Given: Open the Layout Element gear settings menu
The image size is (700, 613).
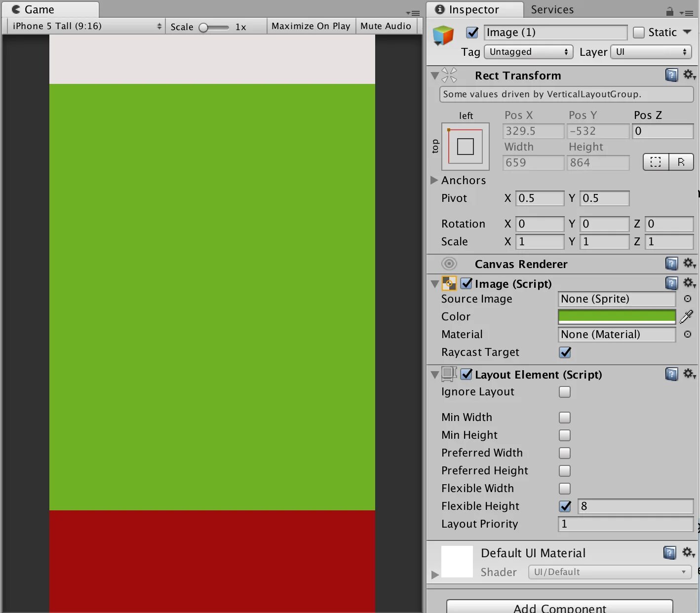Looking at the screenshot, I should [x=689, y=374].
